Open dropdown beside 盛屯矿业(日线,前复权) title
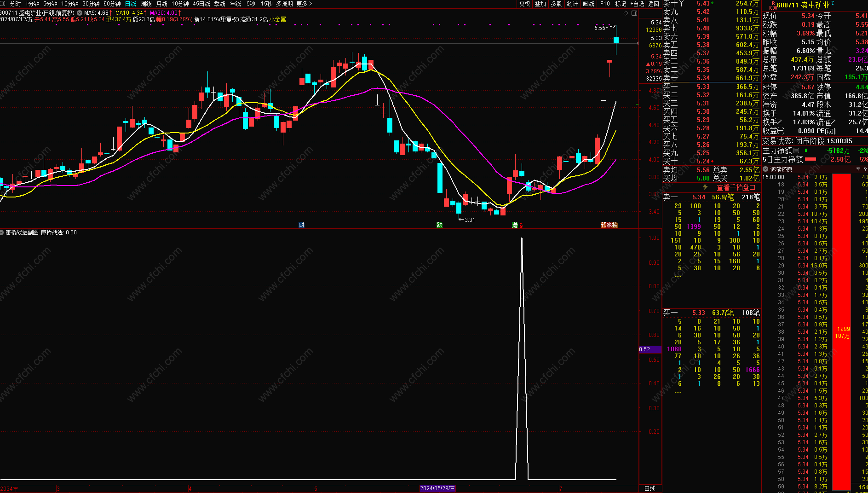Screen dimensions: 868x493 (80, 13)
